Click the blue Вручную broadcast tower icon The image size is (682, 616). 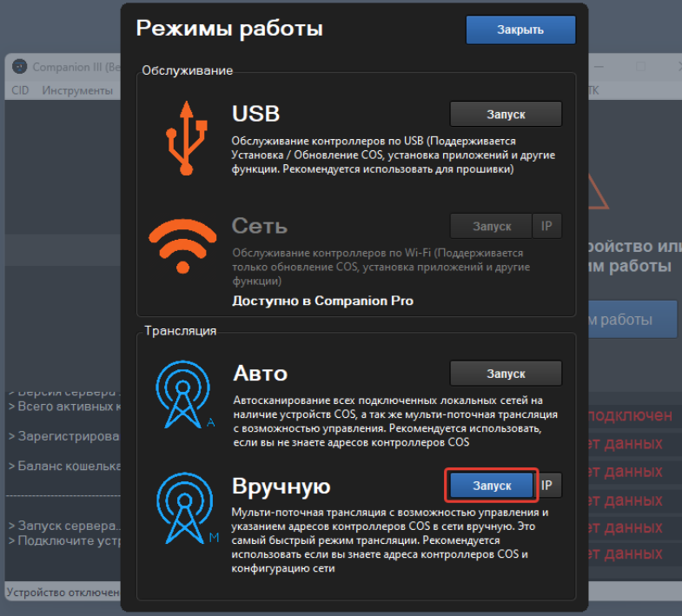click(186, 507)
